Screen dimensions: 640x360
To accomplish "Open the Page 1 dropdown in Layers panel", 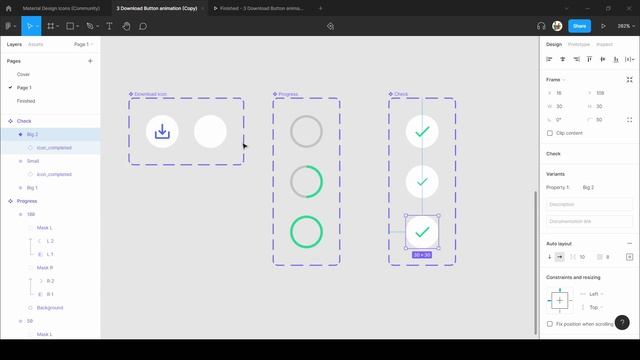I will tap(84, 44).
